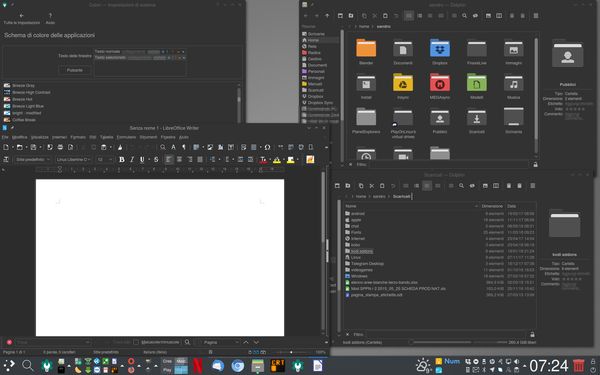Viewport: 600px width, 375px height.
Task: Open the File menu in Writer
Action: tap(5, 137)
